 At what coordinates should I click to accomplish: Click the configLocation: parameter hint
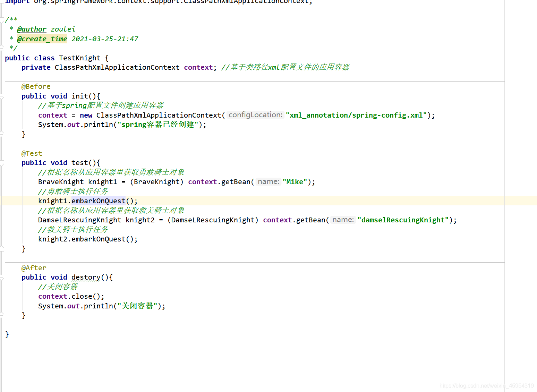(x=256, y=115)
